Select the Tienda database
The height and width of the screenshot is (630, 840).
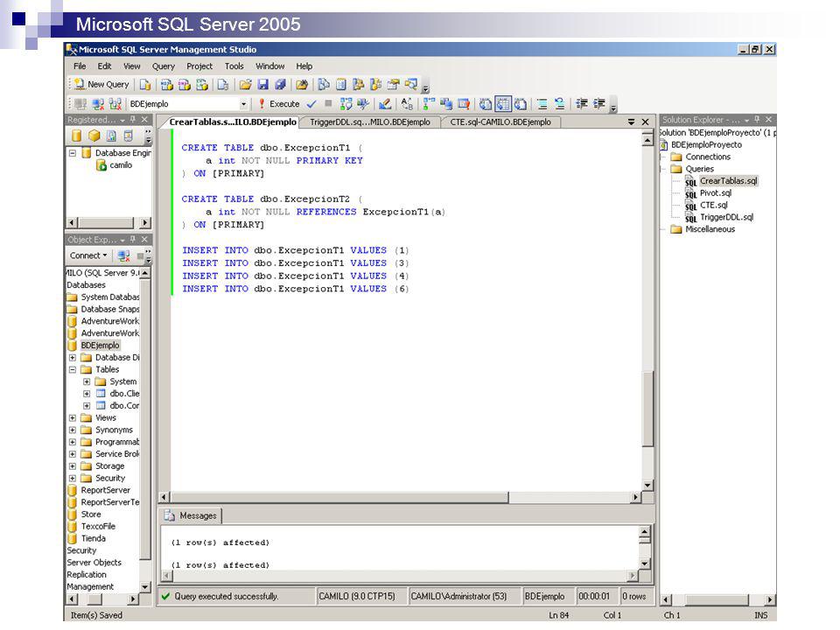coord(94,538)
